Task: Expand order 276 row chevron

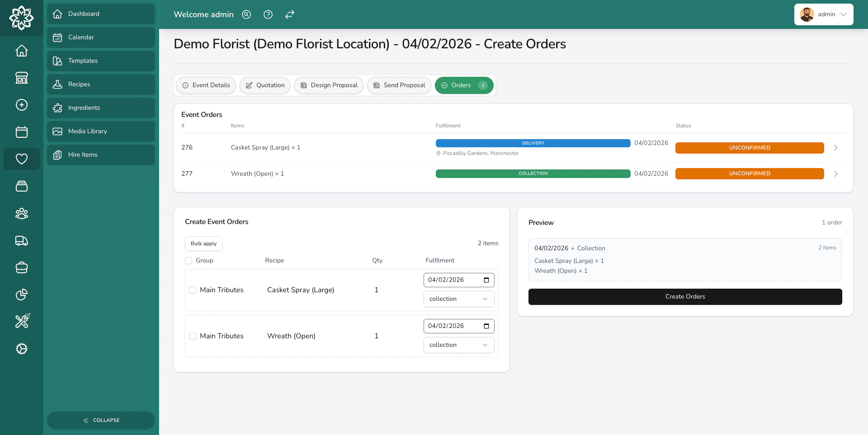Action: 836,148
